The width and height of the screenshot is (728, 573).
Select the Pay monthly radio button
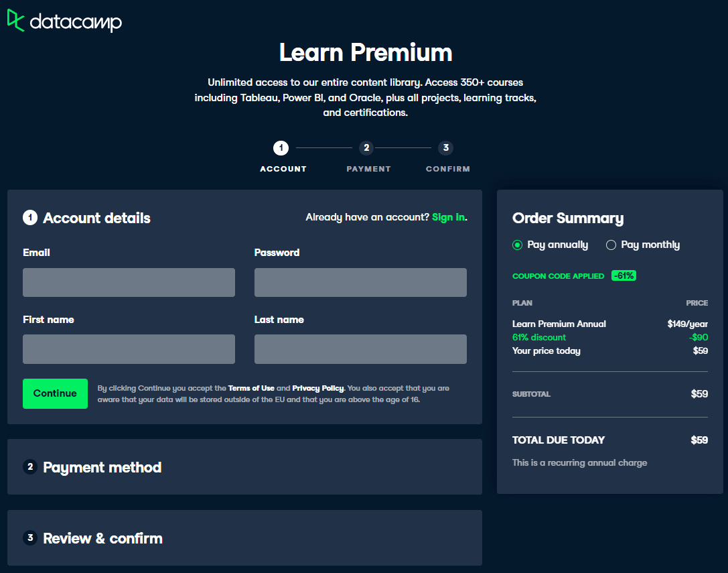(610, 245)
